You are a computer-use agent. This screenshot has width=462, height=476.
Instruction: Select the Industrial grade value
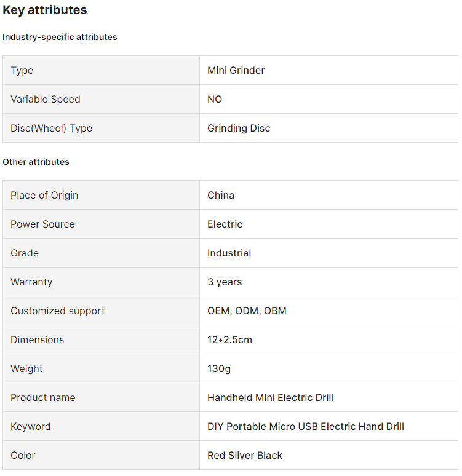click(229, 253)
